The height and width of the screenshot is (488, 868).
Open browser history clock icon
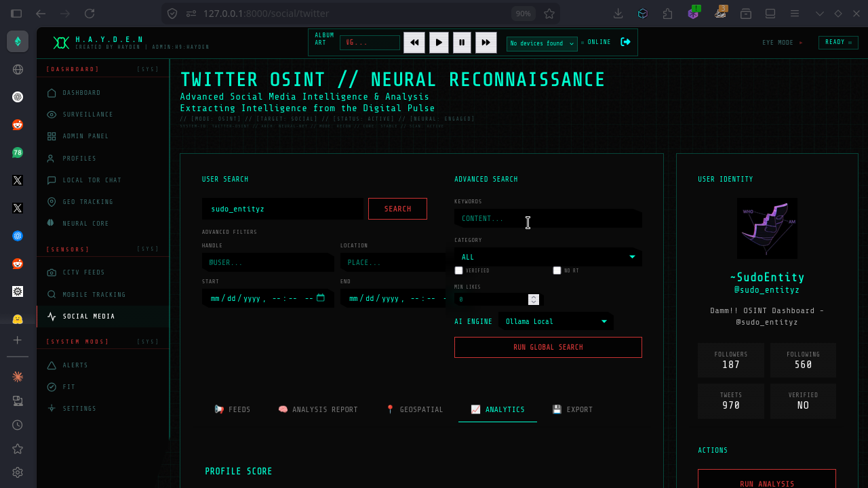tap(18, 425)
